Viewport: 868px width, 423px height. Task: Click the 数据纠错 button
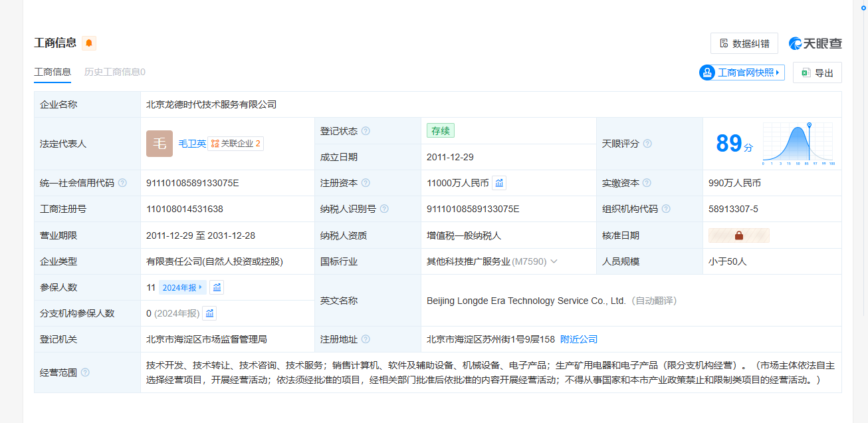tap(744, 43)
